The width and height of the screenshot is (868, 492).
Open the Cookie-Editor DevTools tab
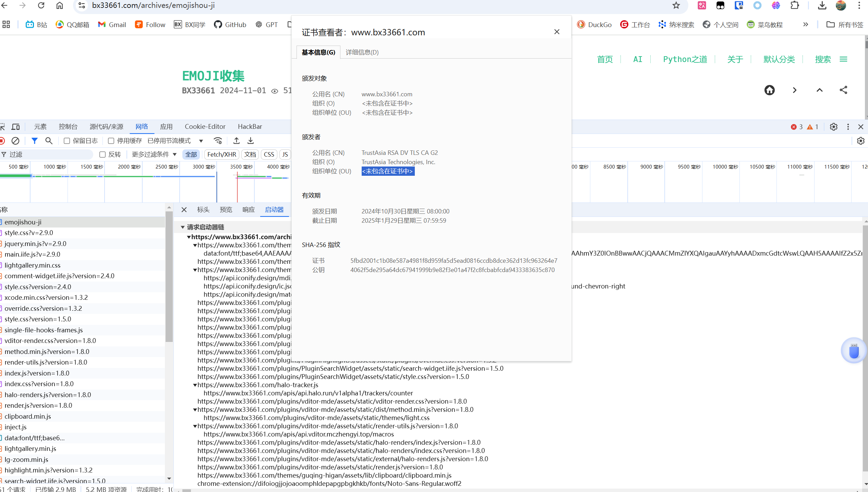pos(205,127)
